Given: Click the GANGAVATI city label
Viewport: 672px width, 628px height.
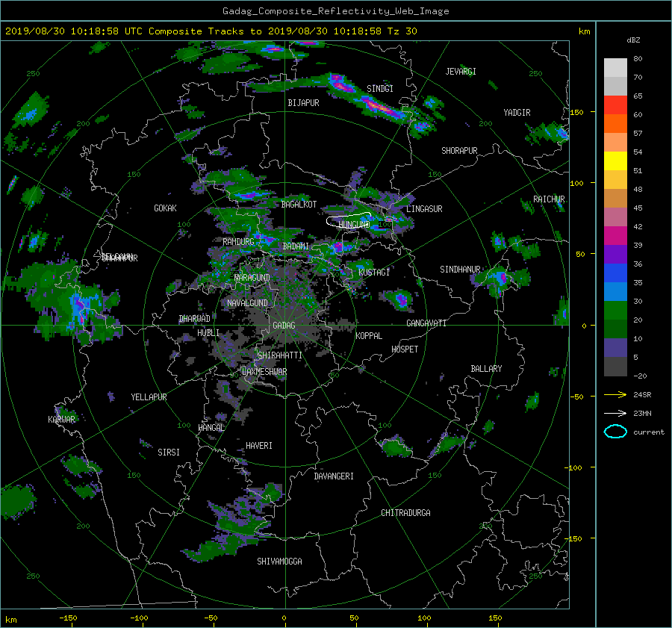Looking at the screenshot, I should click(426, 323).
